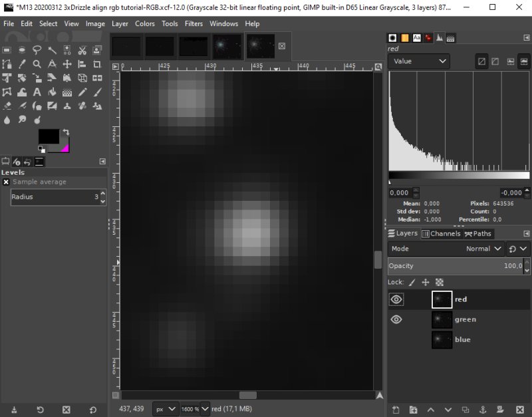Toggle Sample average checkbox
This screenshot has height=417, width=532.
tap(6, 182)
